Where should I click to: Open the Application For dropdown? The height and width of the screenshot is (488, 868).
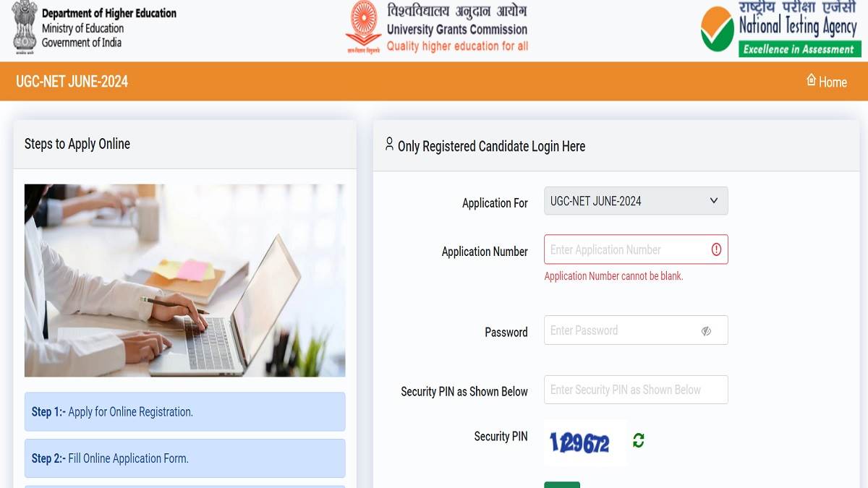[636, 201]
